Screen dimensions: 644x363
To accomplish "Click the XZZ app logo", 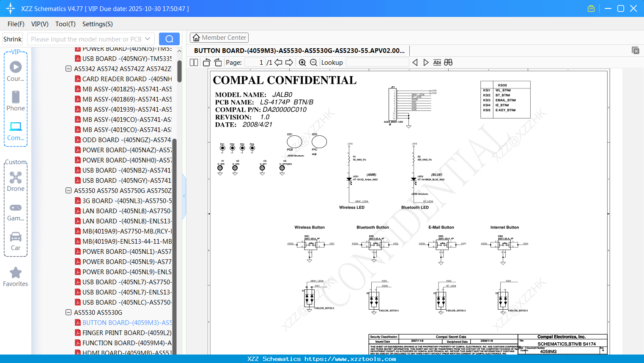I will point(11,8).
